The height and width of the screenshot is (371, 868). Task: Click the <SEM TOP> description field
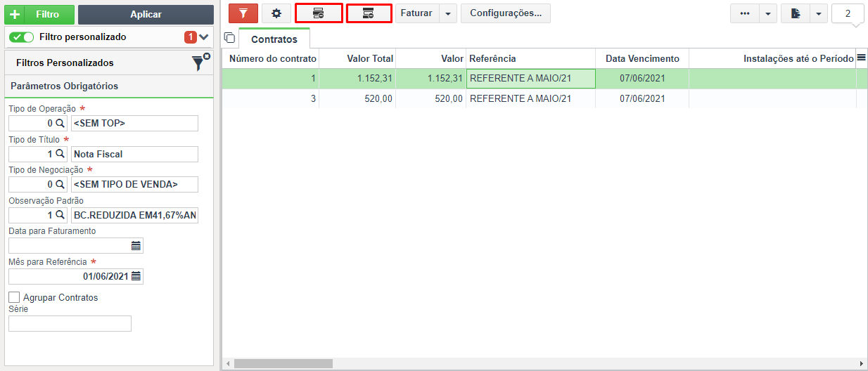point(134,123)
